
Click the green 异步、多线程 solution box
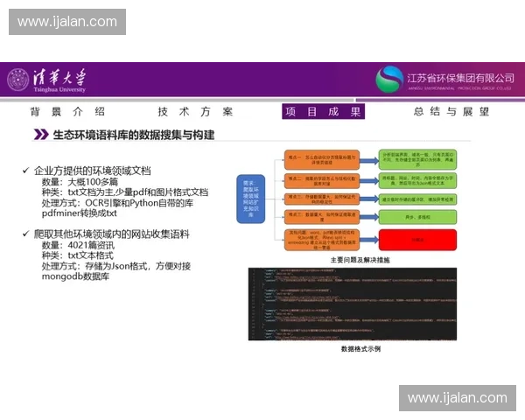click(417, 217)
